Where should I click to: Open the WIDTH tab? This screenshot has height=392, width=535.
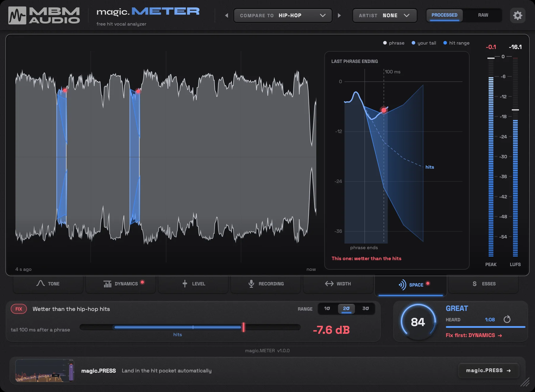[338, 284]
